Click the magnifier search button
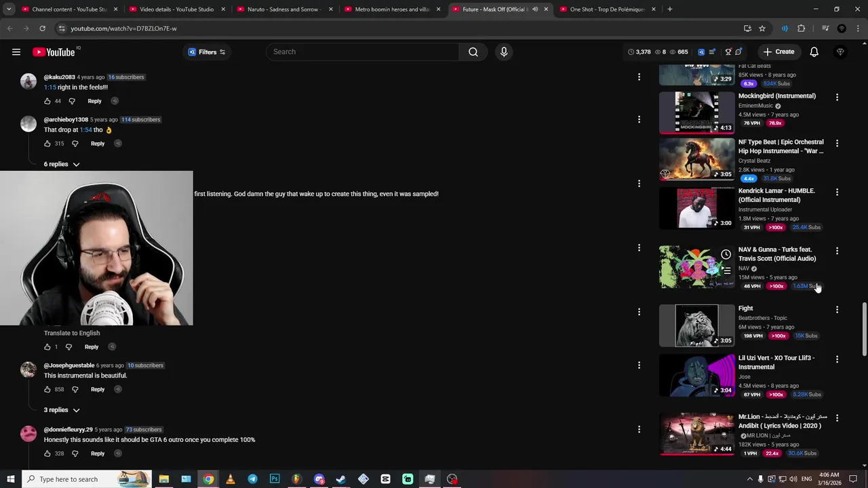868x488 pixels. click(473, 52)
